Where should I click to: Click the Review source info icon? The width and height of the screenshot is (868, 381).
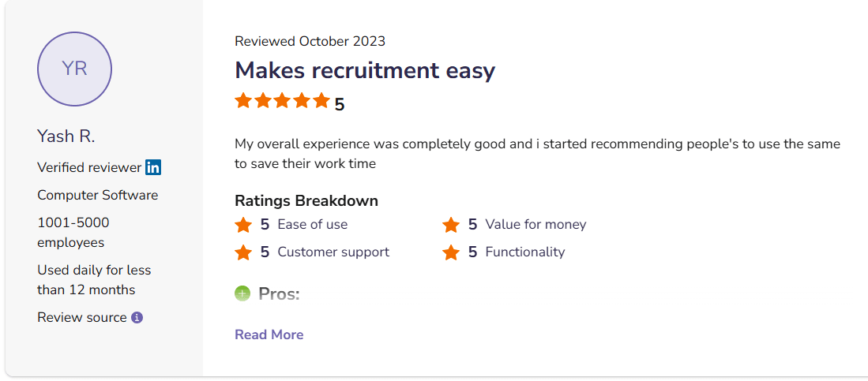click(x=137, y=317)
